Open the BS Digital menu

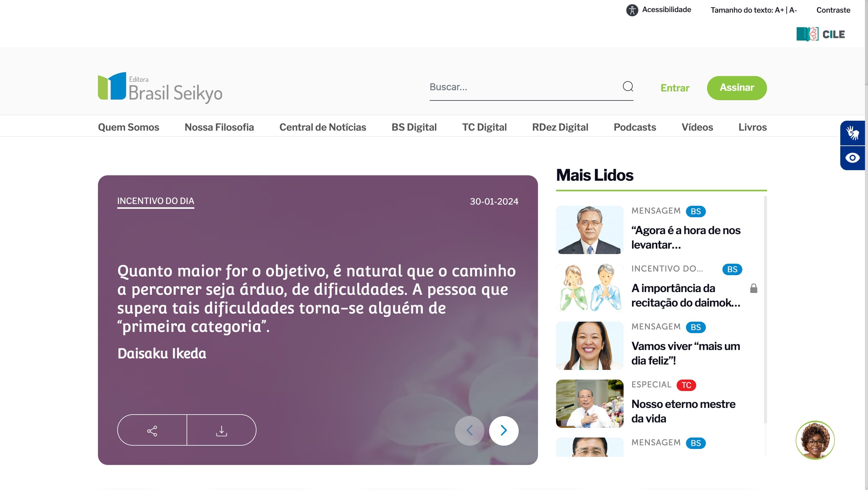(x=414, y=127)
